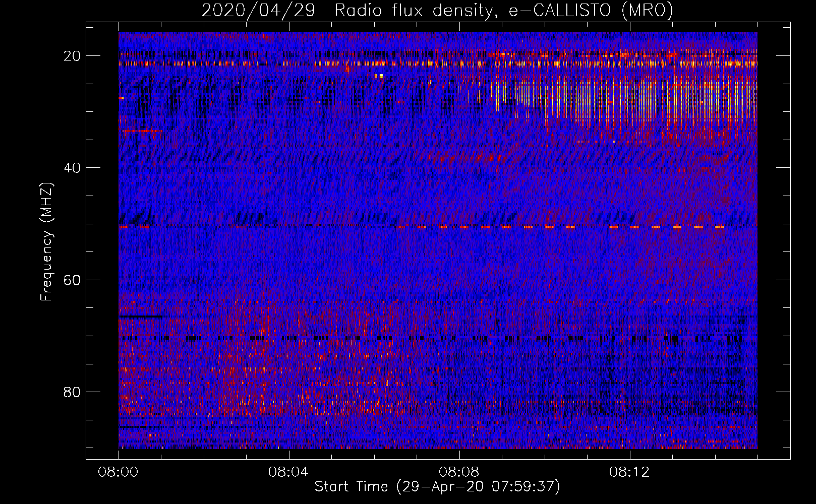
Task: Click the 'Frequency (MHZ)' axis label
Action: tap(46, 242)
